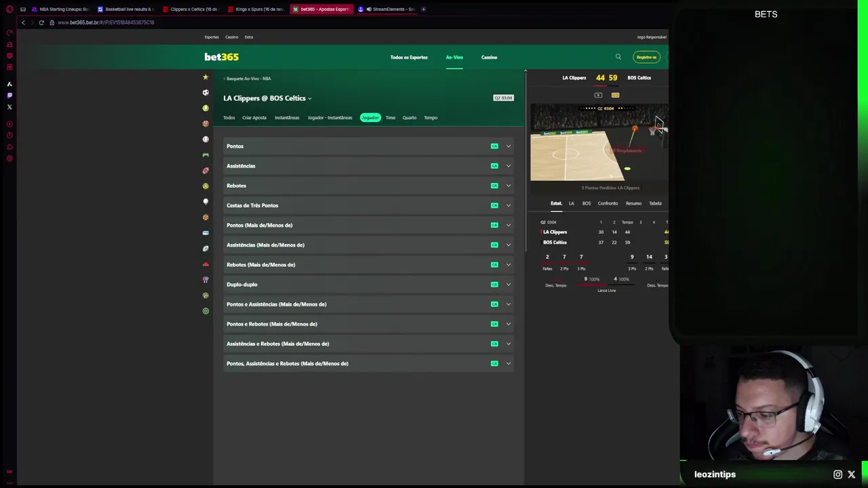Open Todos os Esportes
Viewport: 868px width, 488px height.
pyautogui.click(x=409, y=58)
